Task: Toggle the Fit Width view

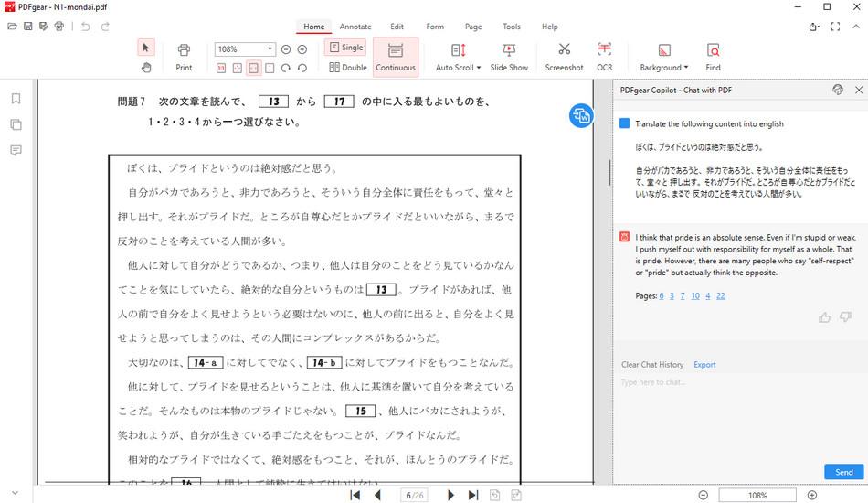Action: 253,68
